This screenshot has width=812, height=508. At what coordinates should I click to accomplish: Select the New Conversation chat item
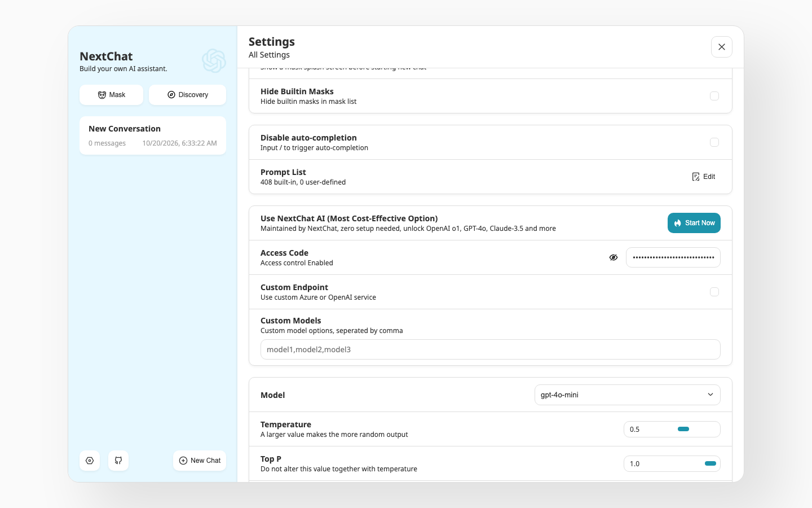tap(153, 135)
